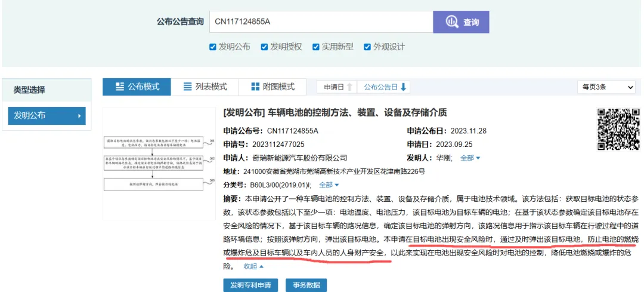
Task: Expand 全部 next to inventor 华刚
Action: pyautogui.click(x=470, y=158)
